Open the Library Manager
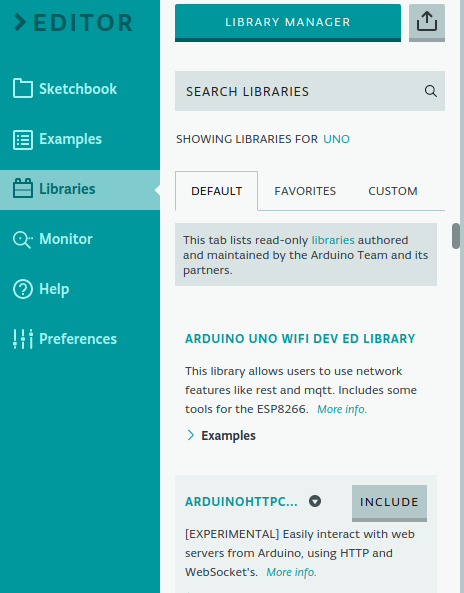The height and width of the screenshot is (593, 464). (288, 22)
